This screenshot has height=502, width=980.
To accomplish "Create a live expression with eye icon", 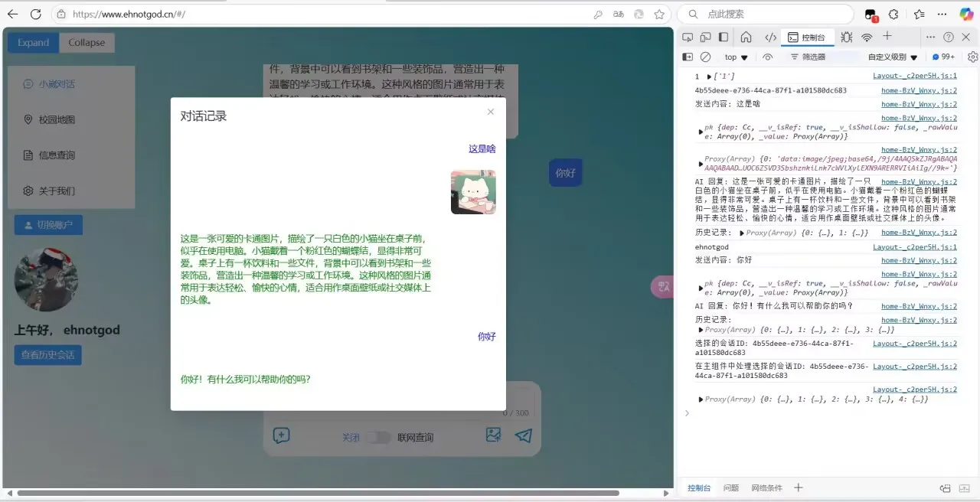I will [768, 57].
